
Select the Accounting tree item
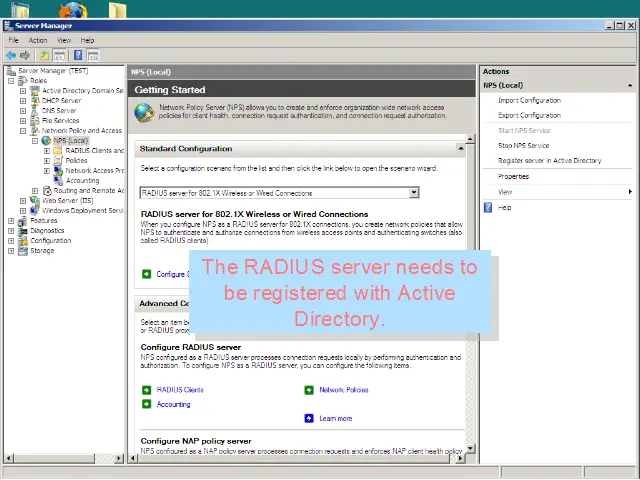tap(82, 180)
